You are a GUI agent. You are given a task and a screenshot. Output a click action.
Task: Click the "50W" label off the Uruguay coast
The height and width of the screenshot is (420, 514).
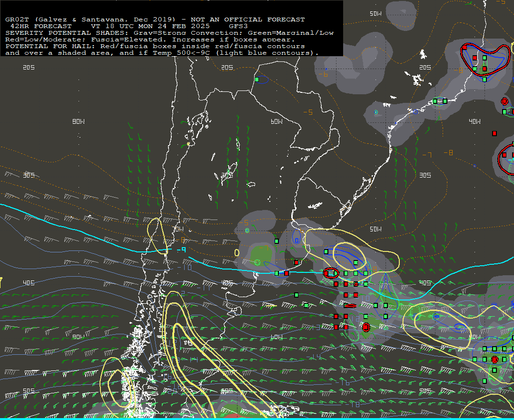pos(376,229)
